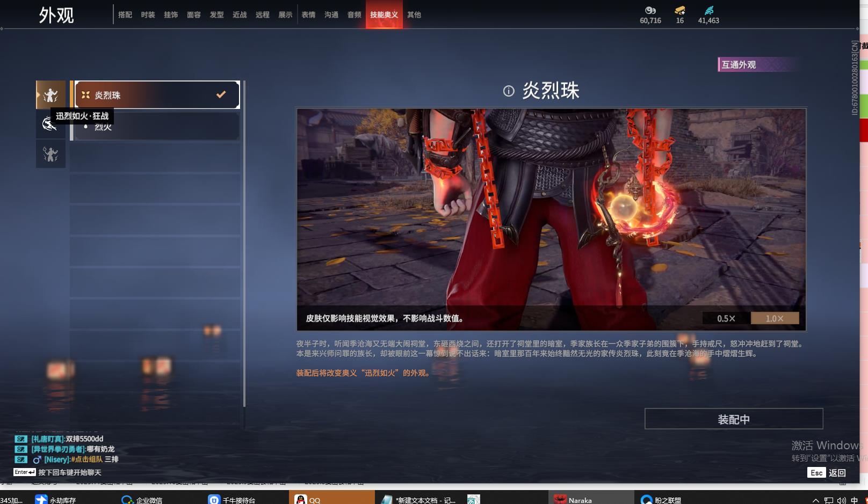Viewport: 868px width, 504px height.
Task: Set preview speed to 0.5×
Action: pos(726,318)
